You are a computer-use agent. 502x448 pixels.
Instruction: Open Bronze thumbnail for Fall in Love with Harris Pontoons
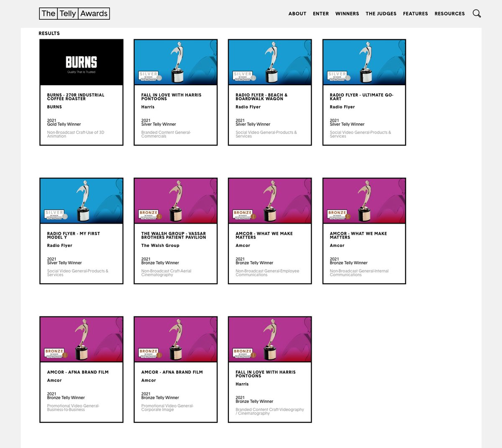(270, 339)
